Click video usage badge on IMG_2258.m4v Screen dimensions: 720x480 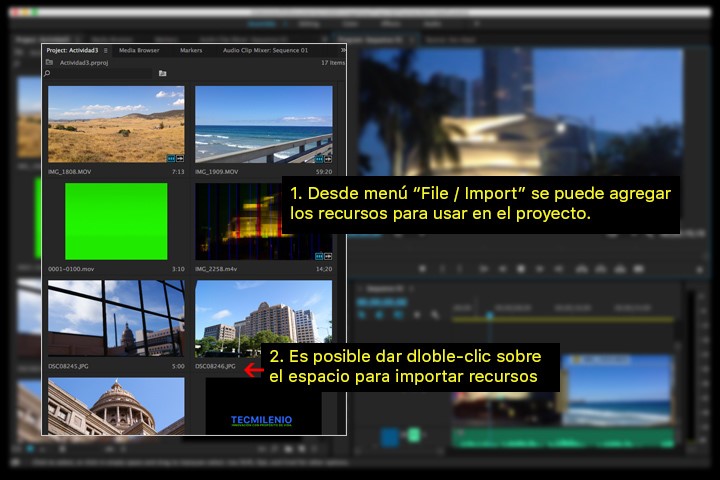tap(319, 256)
